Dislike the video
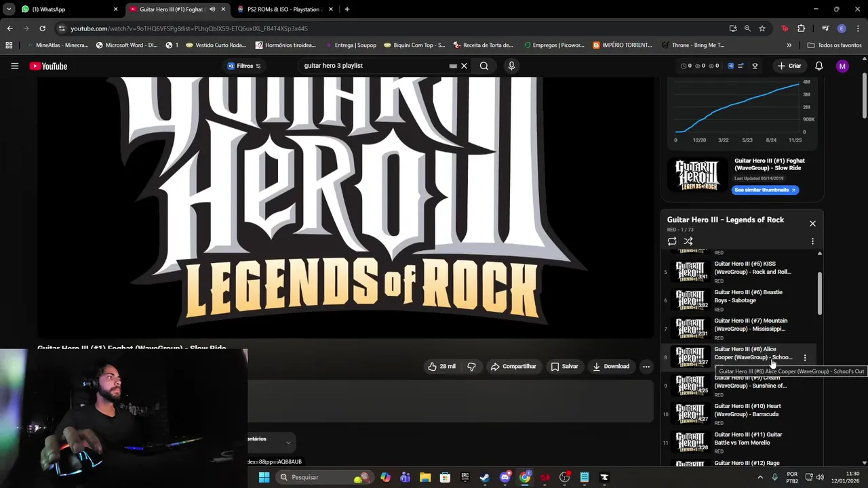The image size is (868, 488). point(471,366)
